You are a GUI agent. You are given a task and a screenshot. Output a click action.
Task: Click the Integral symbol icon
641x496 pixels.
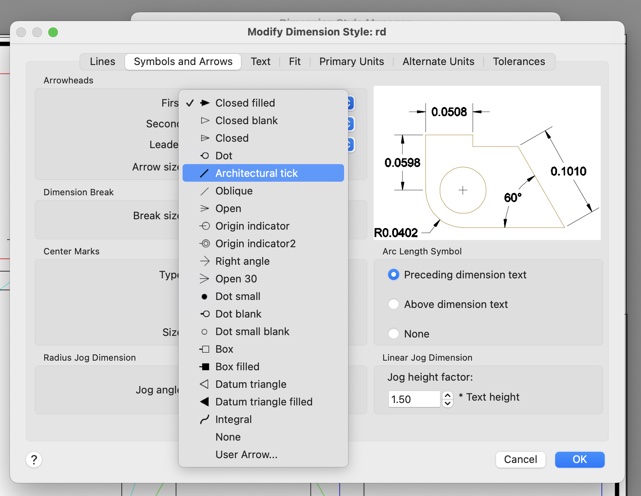coord(204,420)
